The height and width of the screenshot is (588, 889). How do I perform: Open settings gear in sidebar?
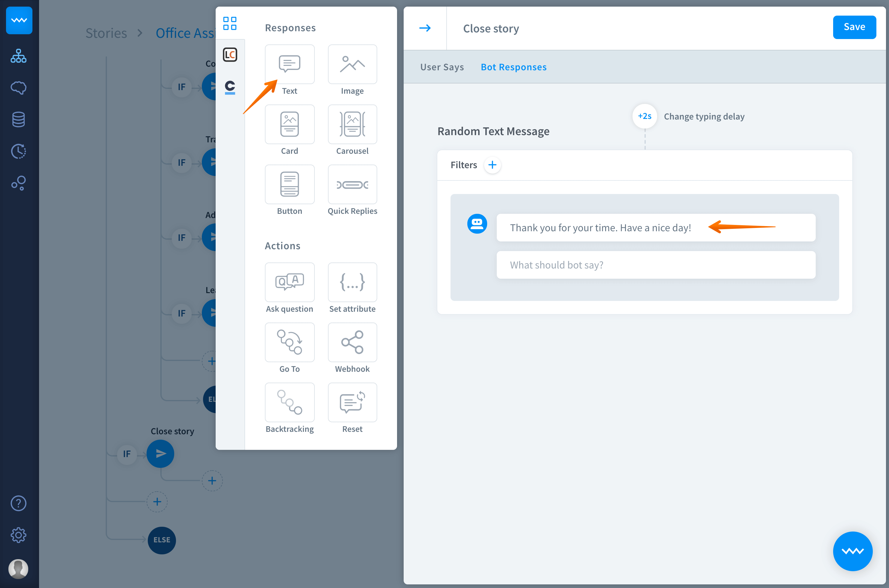(18, 535)
